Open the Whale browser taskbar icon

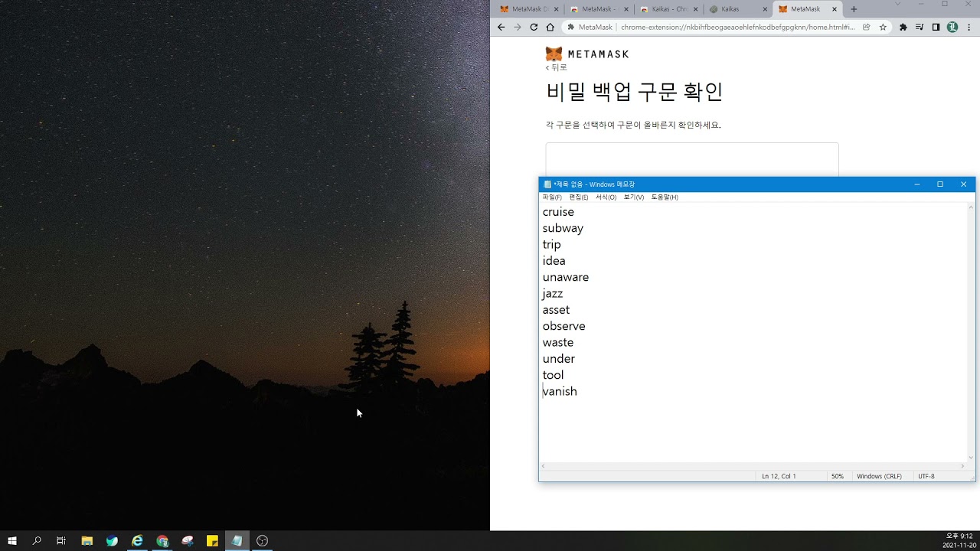pos(113,541)
